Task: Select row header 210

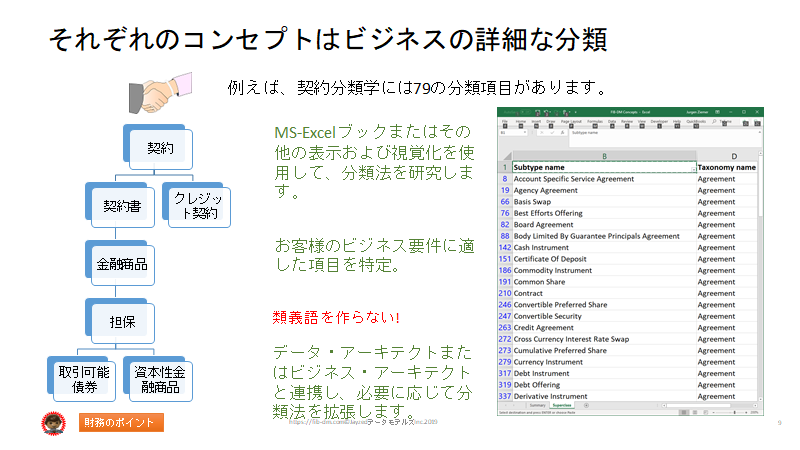Action: point(505,293)
